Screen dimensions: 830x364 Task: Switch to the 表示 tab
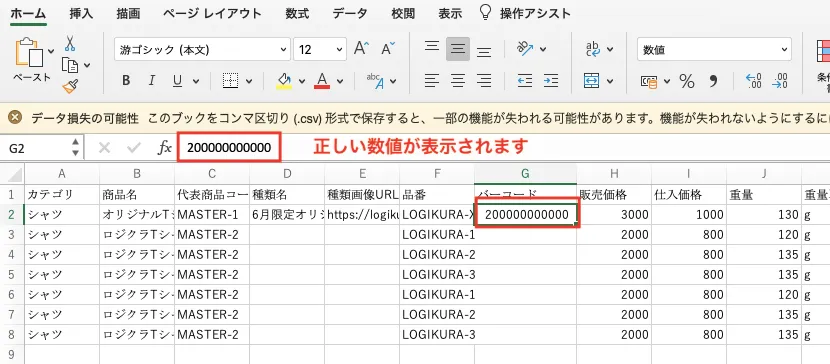tap(450, 13)
